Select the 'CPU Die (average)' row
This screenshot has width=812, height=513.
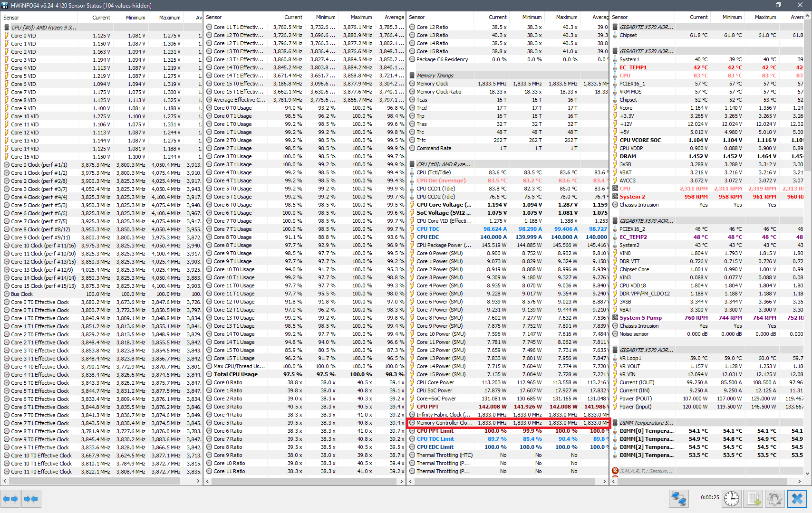508,180
